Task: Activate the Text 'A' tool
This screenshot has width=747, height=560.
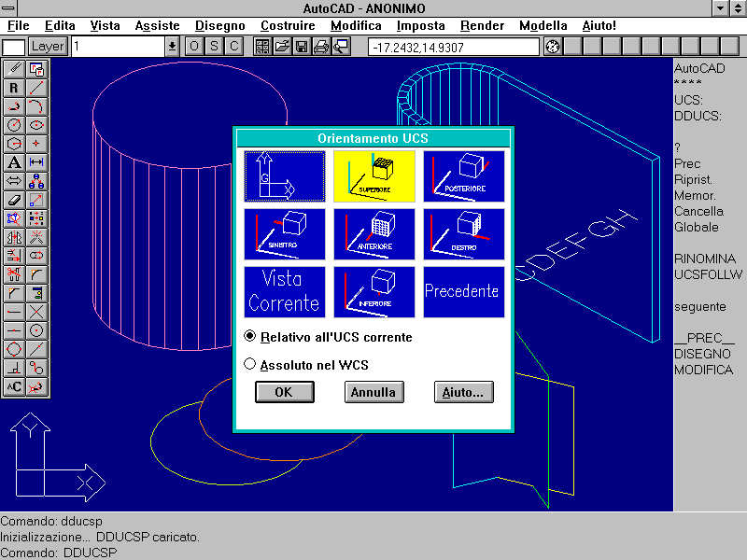Action: click(x=14, y=162)
